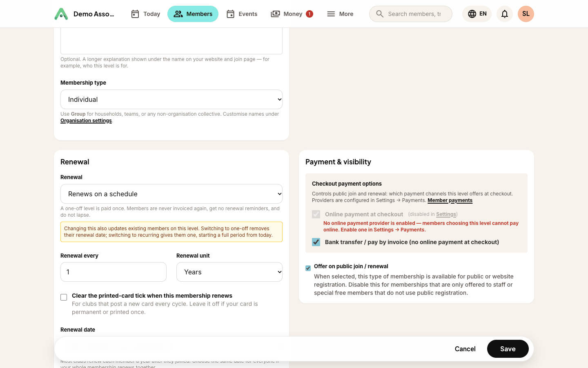Save the membership level
Image resolution: width=588 pixels, height=368 pixels.
(508, 349)
